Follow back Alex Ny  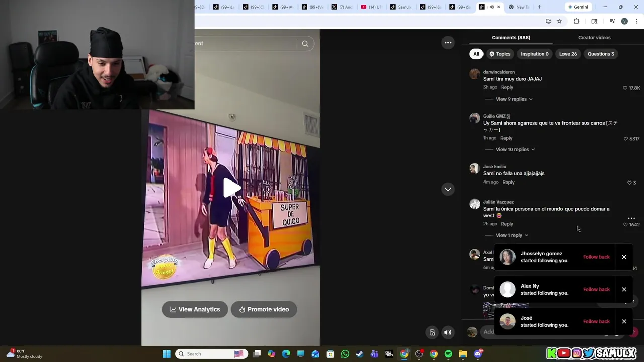pyautogui.click(x=596, y=289)
